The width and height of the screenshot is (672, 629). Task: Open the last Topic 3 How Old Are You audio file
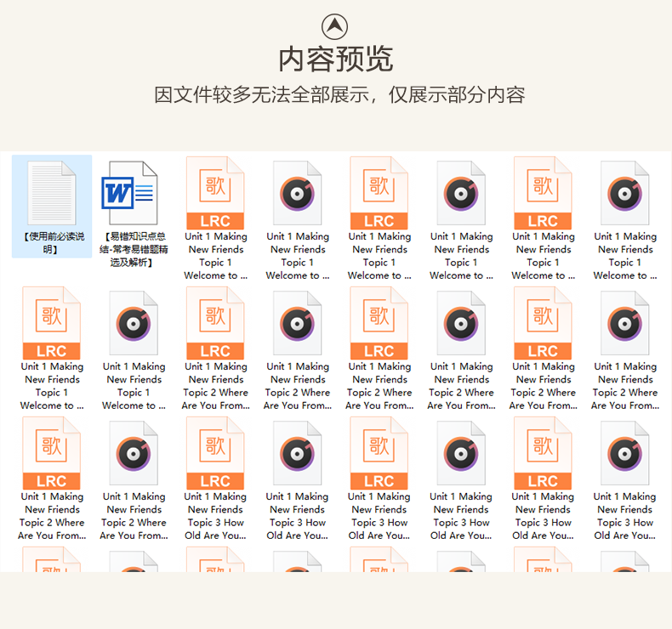tap(625, 480)
